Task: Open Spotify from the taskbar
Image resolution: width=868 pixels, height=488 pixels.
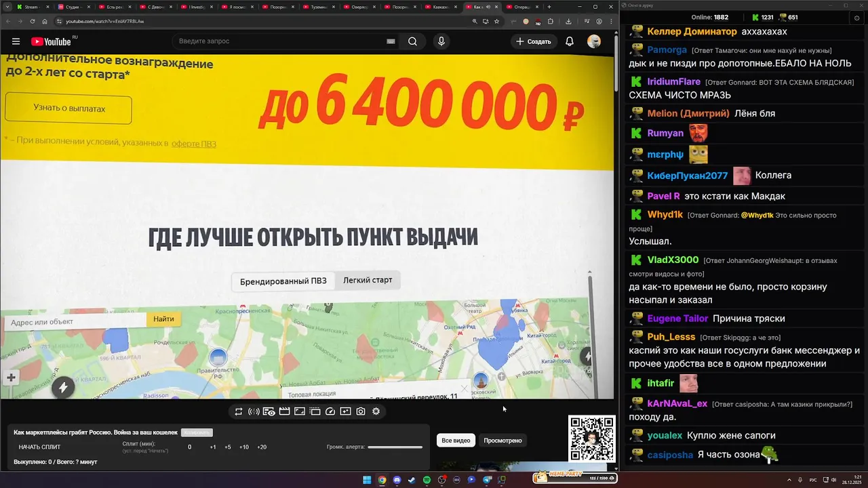Action: tap(427, 480)
